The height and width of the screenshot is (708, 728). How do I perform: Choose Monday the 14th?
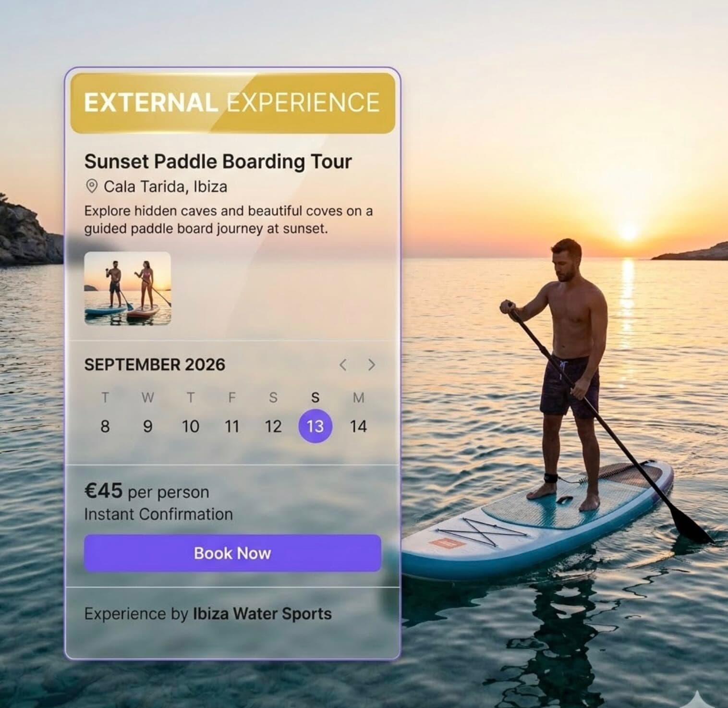[358, 426]
